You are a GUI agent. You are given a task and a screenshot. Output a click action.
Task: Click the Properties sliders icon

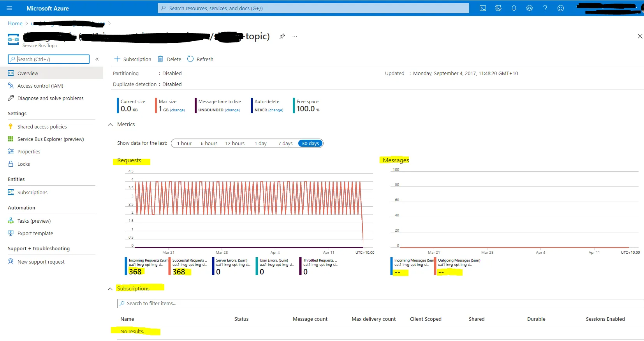click(x=11, y=151)
